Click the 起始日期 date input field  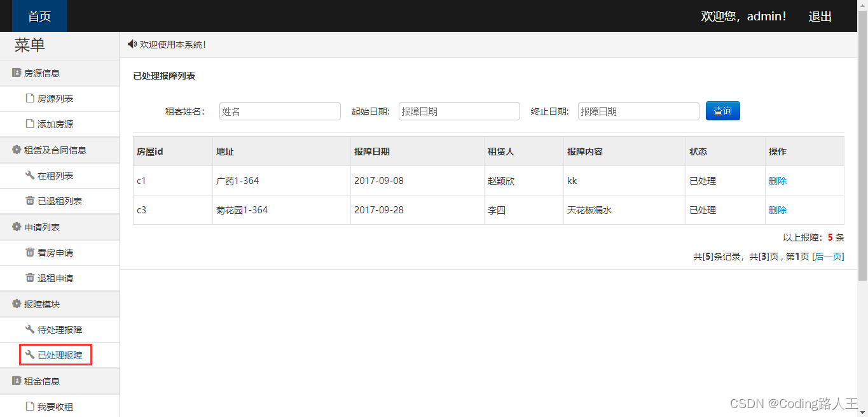459,111
